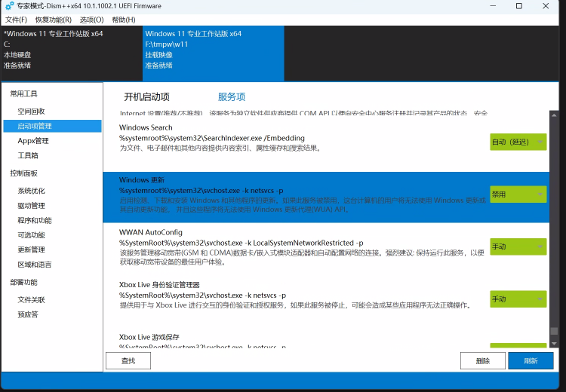Viewport: 566px width, 392px height.
Task: Switch to the 服务项 tab
Action: coord(232,97)
